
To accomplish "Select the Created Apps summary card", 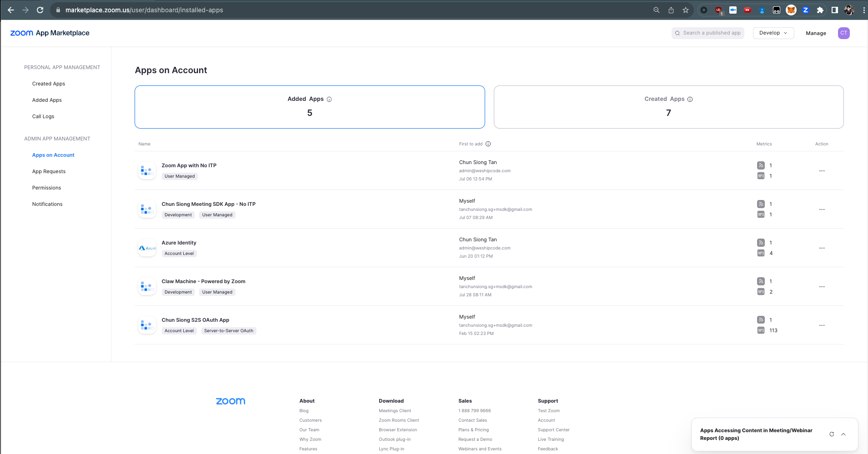I will [x=668, y=107].
